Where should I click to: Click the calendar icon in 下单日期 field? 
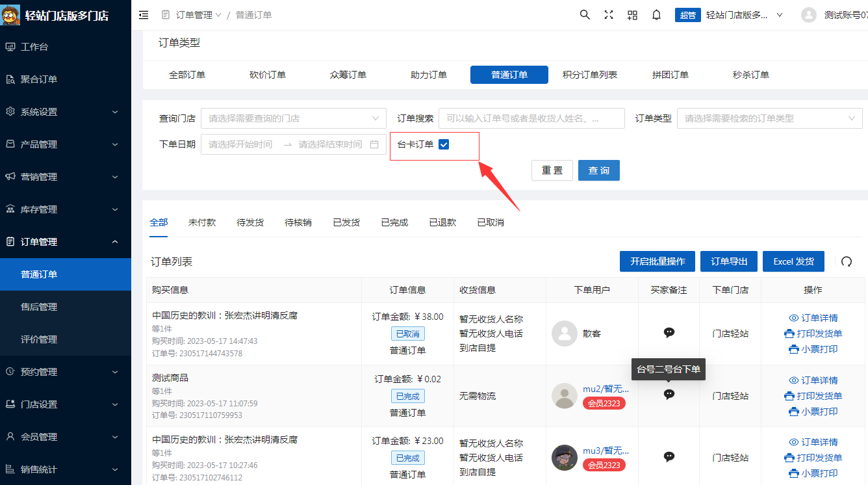[374, 144]
